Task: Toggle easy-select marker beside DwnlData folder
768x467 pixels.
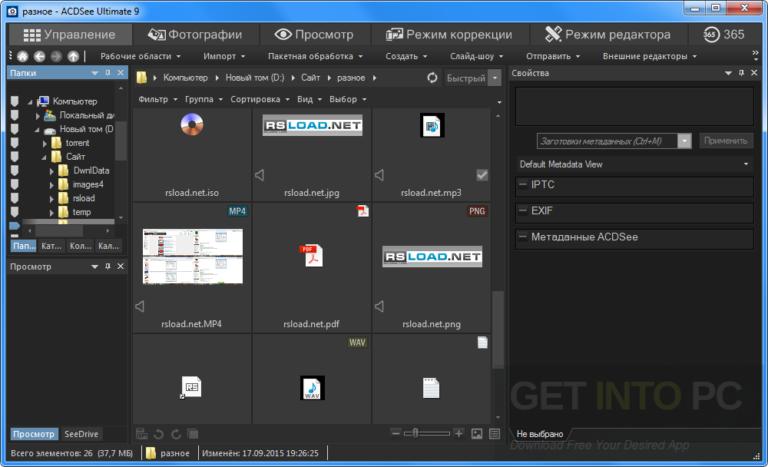Action: (x=15, y=170)
